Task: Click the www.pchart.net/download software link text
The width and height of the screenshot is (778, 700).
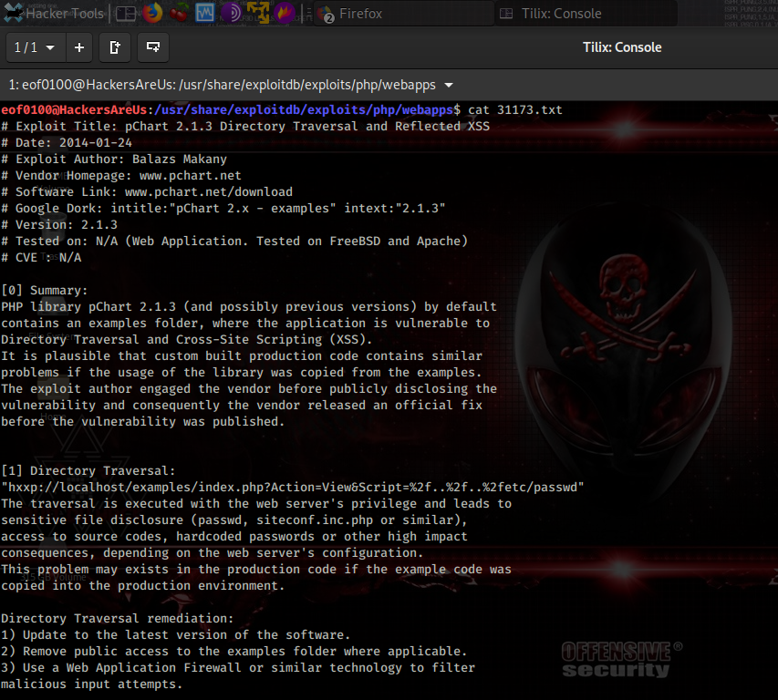Action: 208,192
